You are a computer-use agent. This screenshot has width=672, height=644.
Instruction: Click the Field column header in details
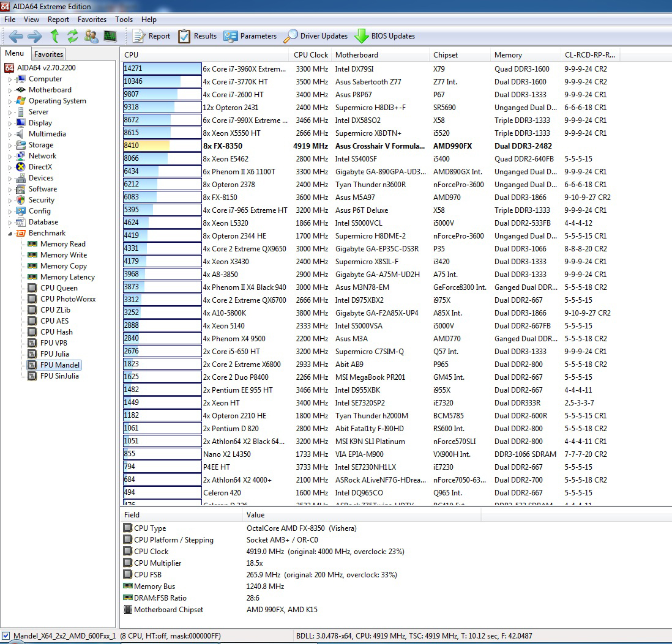point(181,515)
